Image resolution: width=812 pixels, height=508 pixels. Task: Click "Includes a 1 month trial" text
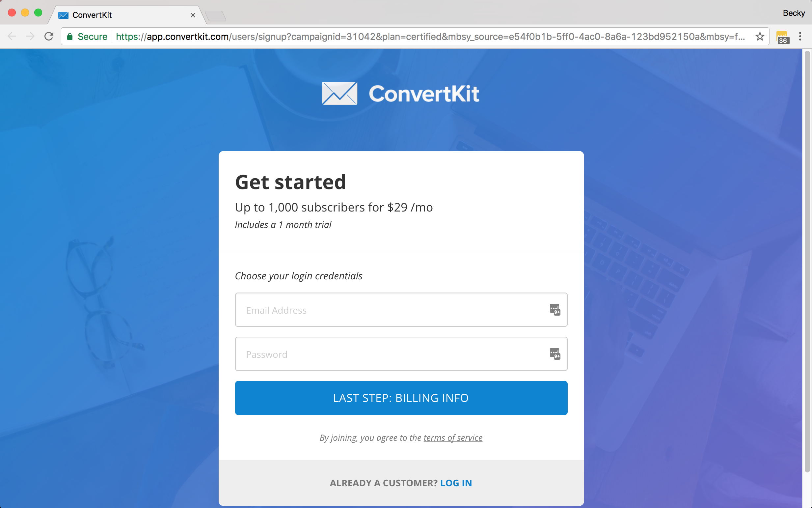click(x=283, y=225)
